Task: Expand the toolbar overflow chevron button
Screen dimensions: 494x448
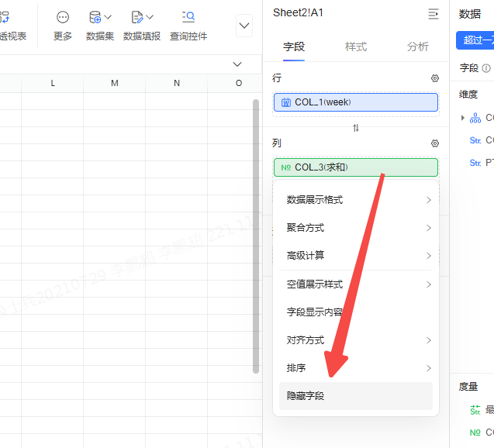Action: click(244, 26)
